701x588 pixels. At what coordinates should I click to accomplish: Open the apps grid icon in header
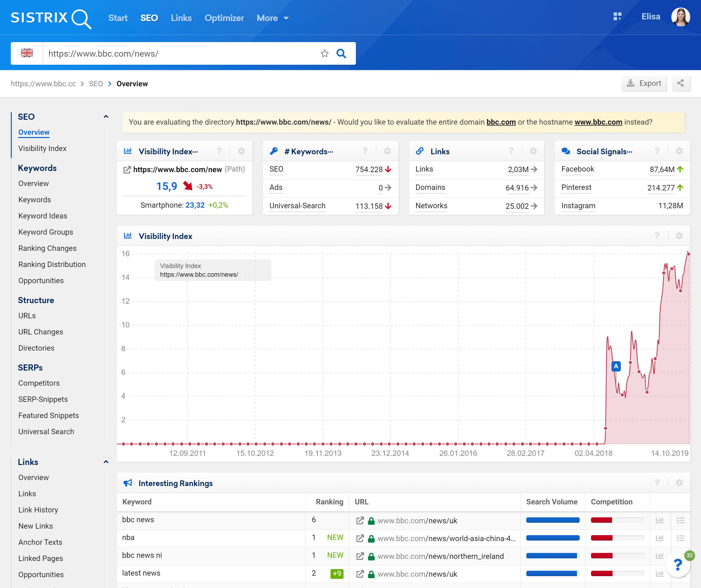[x=617, y=16]
